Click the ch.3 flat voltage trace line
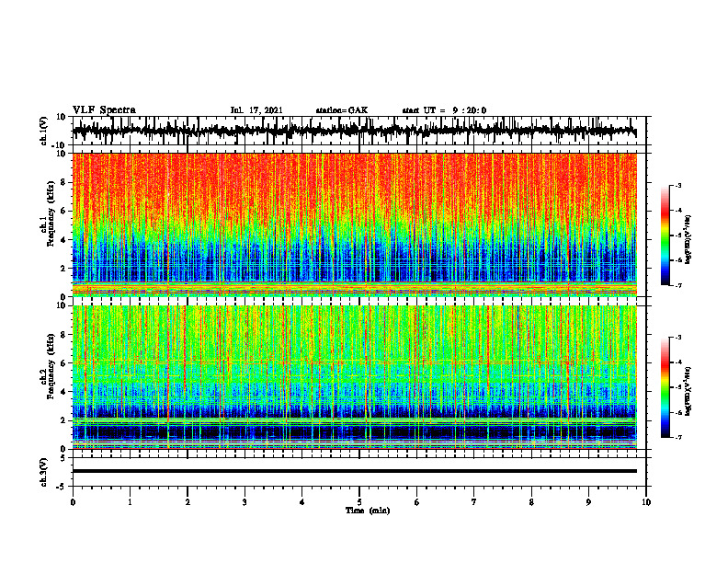The image size is (728, 563). coord(354,471)
